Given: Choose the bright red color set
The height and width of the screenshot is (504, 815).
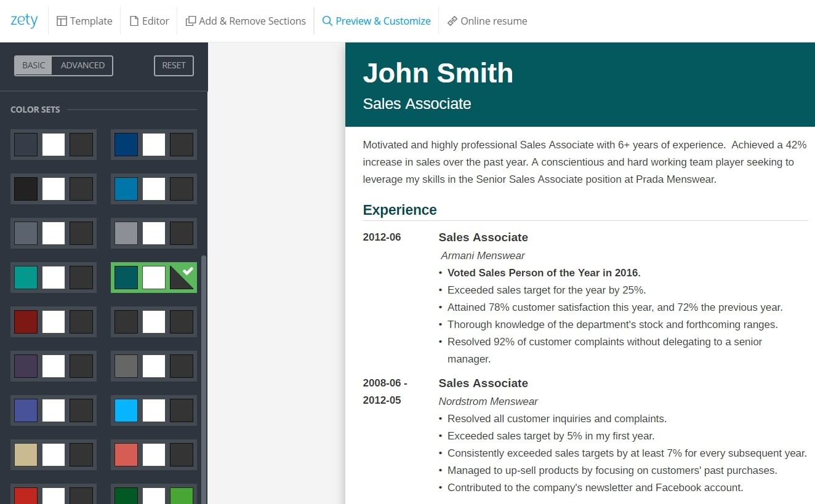Looking at the screenshot, I should [54, 494].
